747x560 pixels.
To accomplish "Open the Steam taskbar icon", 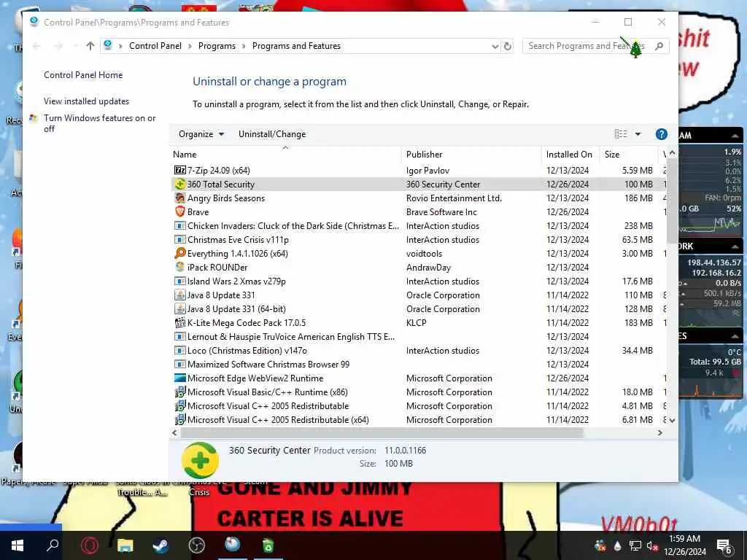I will 160,545.
